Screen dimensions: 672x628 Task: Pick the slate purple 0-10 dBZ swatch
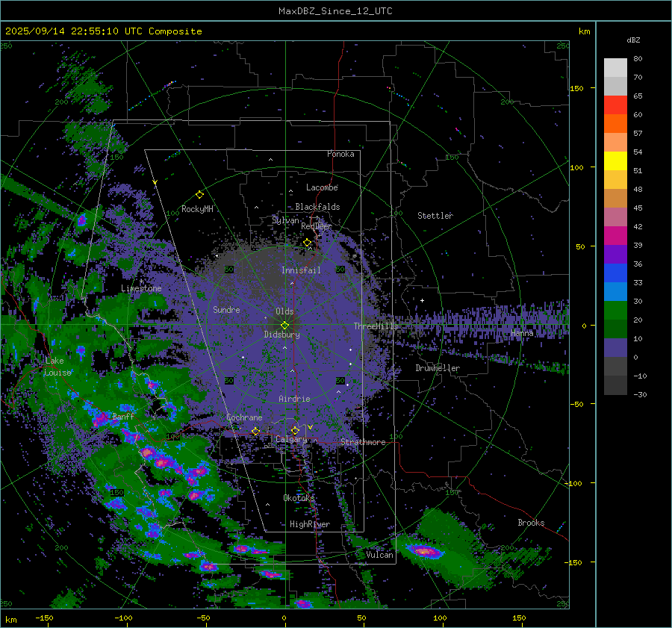point(615,348)
